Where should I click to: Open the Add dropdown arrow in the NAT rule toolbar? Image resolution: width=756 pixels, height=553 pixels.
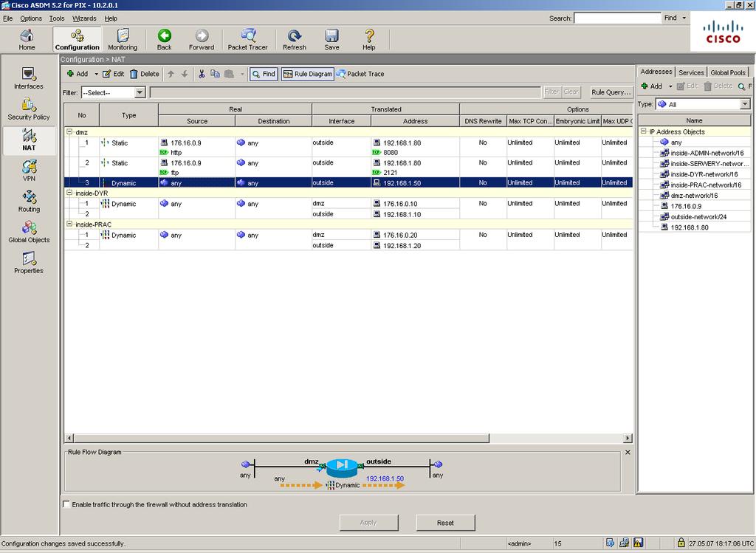(96, 74)
